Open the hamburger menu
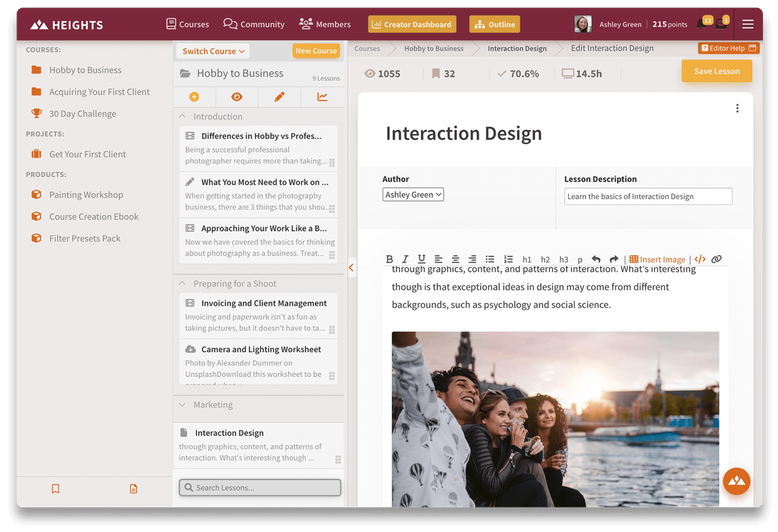This screenshot has height=532, width=778. [748, 24]
